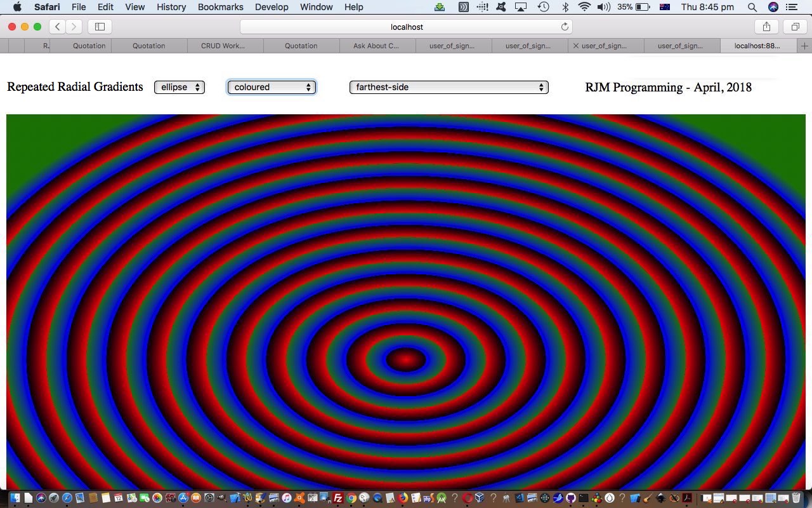Click the volume status icon

point(603,7)
